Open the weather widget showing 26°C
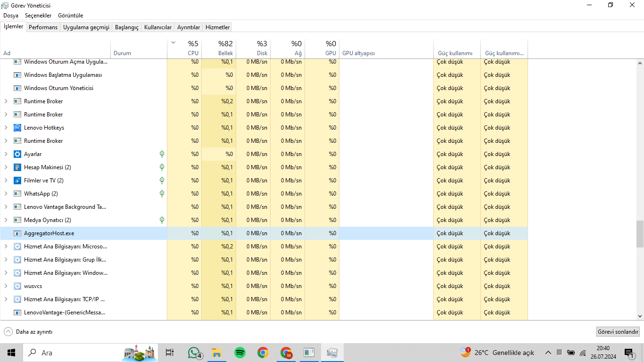 (497, 353)
